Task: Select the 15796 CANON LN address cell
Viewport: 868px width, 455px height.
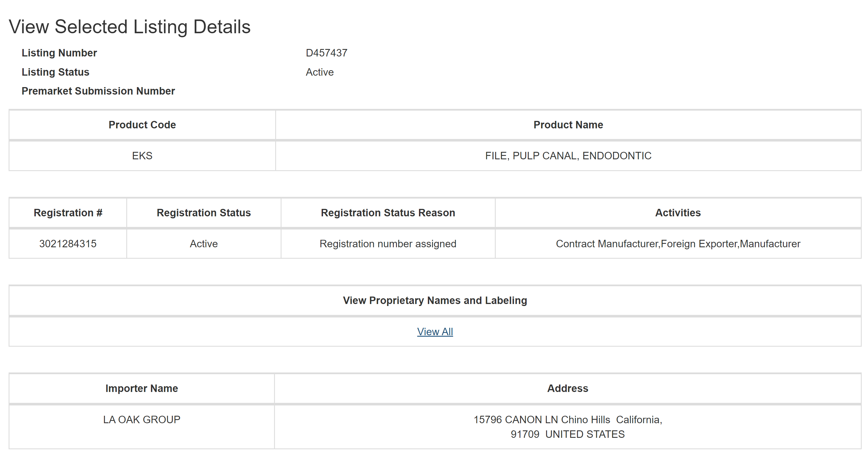Action: 568,427
